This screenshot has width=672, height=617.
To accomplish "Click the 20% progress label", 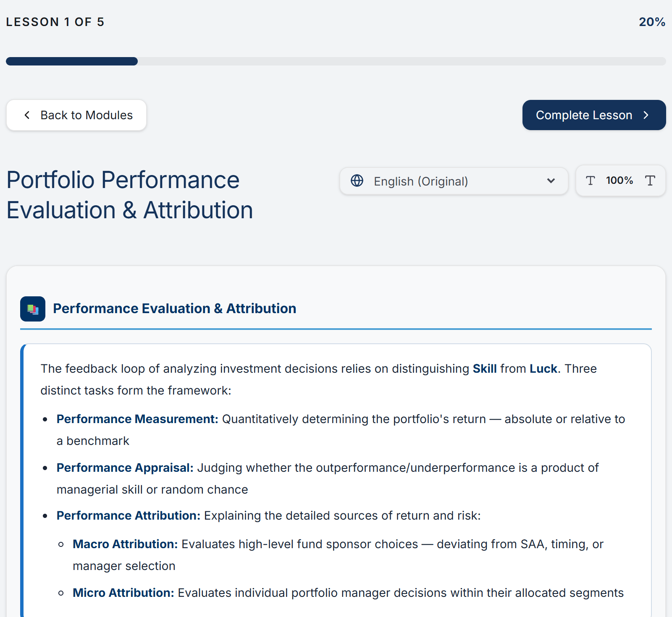I will [x=652, y=22].
